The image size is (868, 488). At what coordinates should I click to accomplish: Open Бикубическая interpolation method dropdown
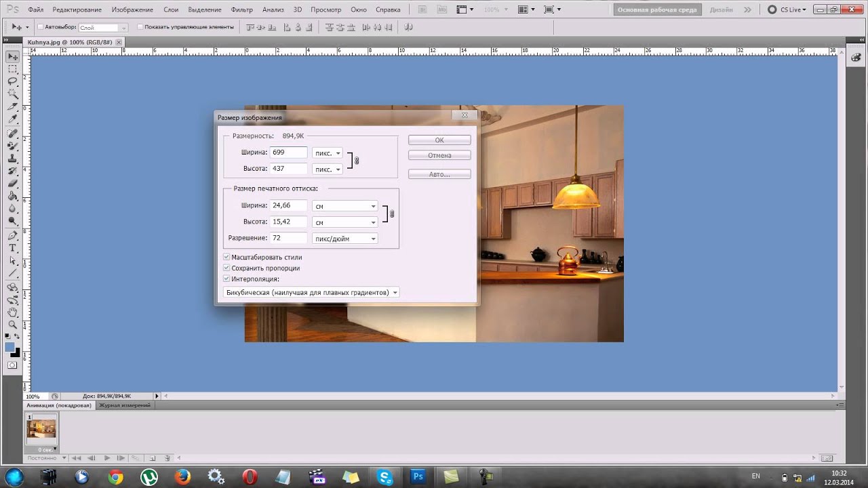pos(311,293)
